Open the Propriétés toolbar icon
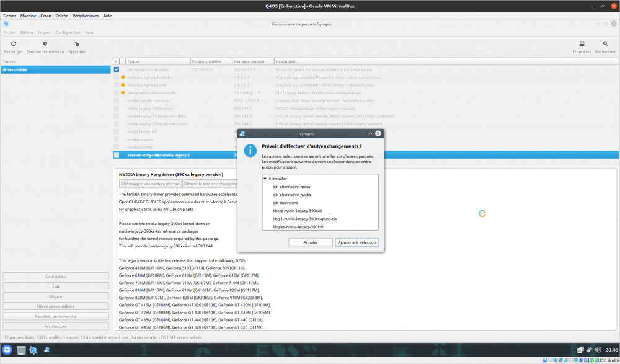 click(x=582, y=43)
